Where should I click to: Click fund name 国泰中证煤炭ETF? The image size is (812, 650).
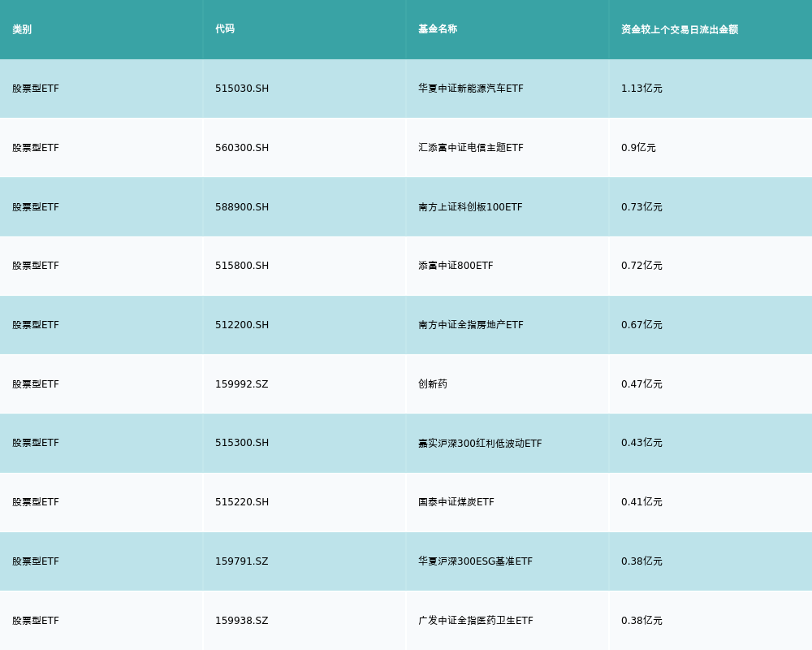[456, 502]
